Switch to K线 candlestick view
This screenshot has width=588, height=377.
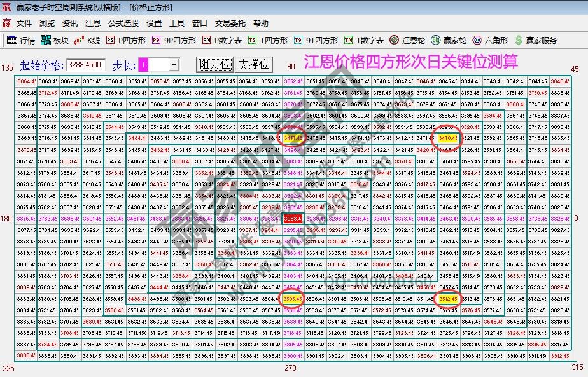pyautogui.click(x=94, y=39)
